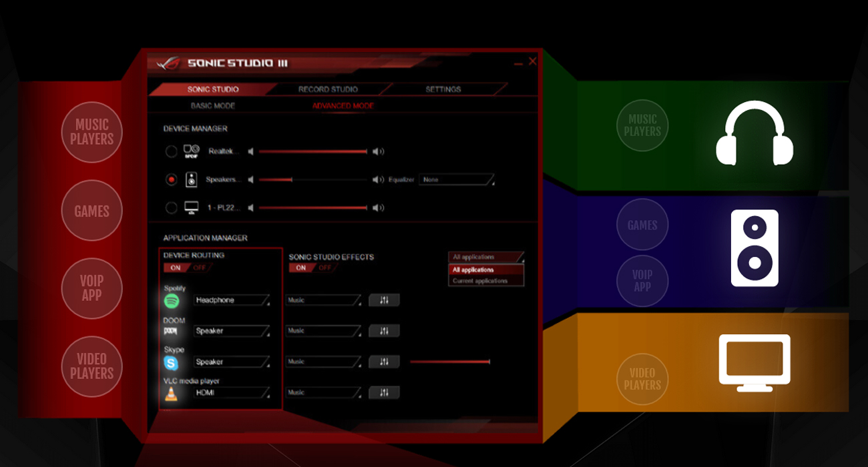Select the 1 - PL22 device radio button
The width and height of the screenshot is (868, 467).
click(171, 207)
